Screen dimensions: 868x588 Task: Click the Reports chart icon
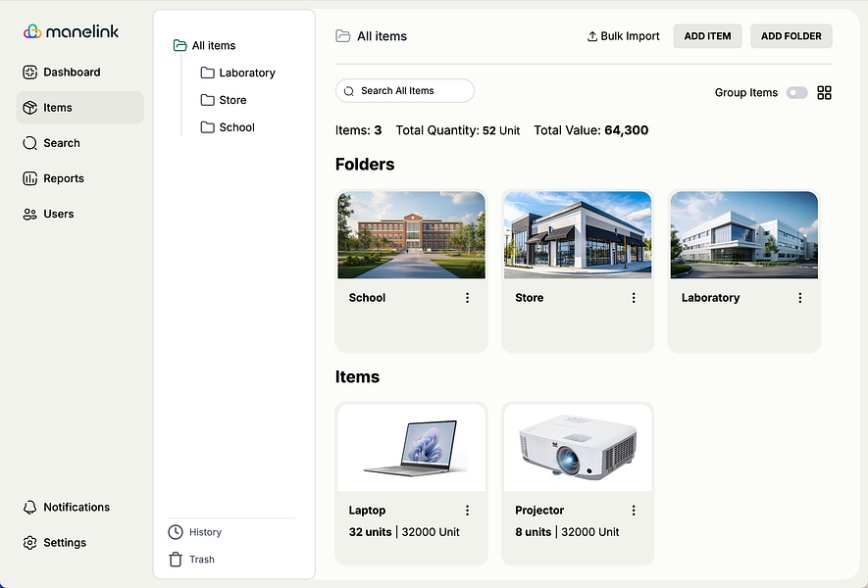coord(29,178)
